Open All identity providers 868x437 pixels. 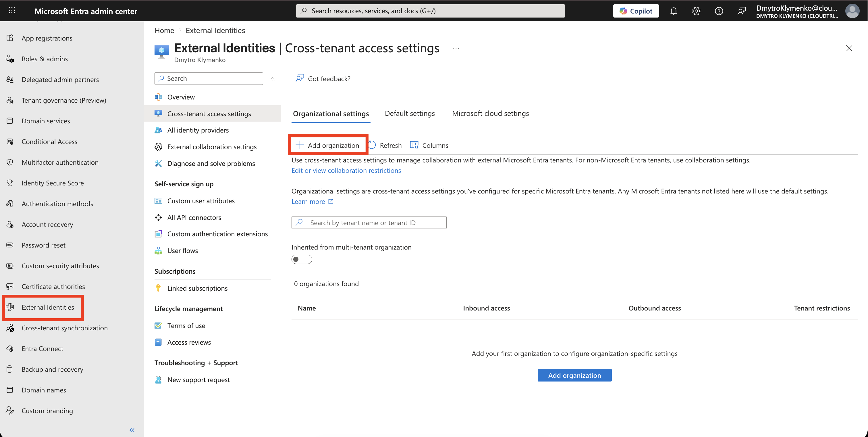(x=198, y=130)
